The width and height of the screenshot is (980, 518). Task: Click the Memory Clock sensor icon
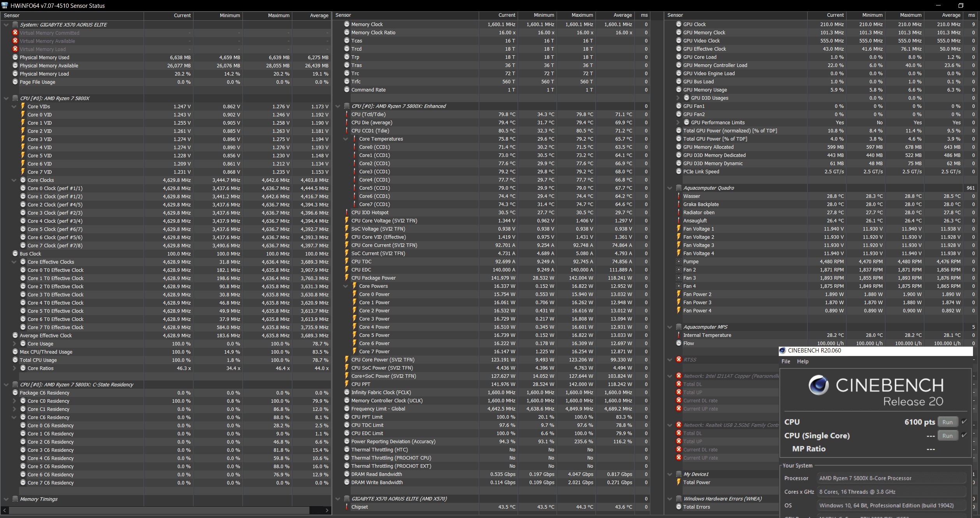coord(347,24)
